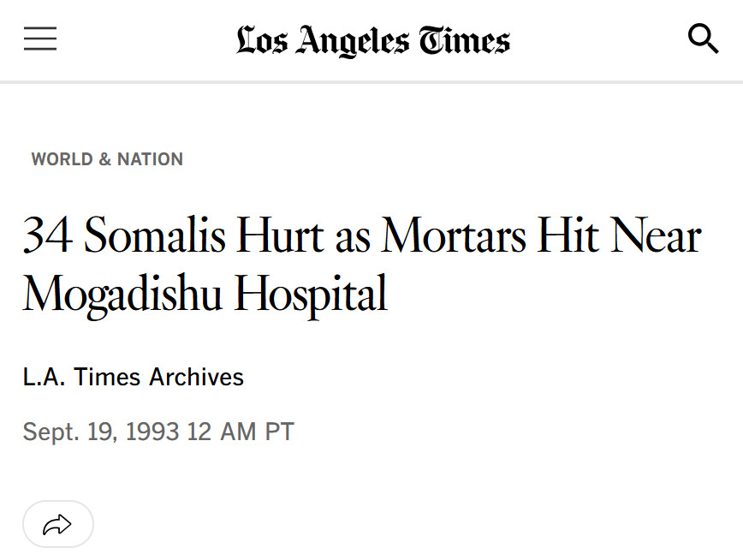
Task: Click the word "Times" in the masthead
Action: (x=463, y=40)
